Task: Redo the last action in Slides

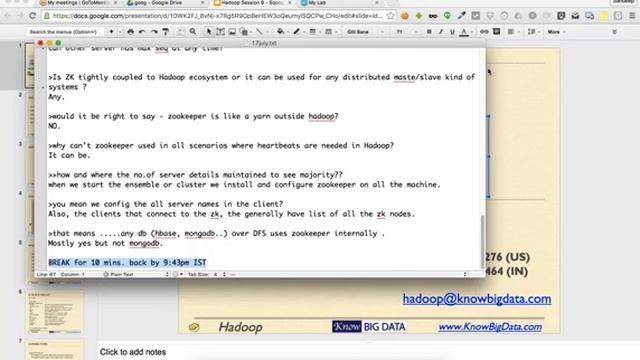Action: point(154,32)
